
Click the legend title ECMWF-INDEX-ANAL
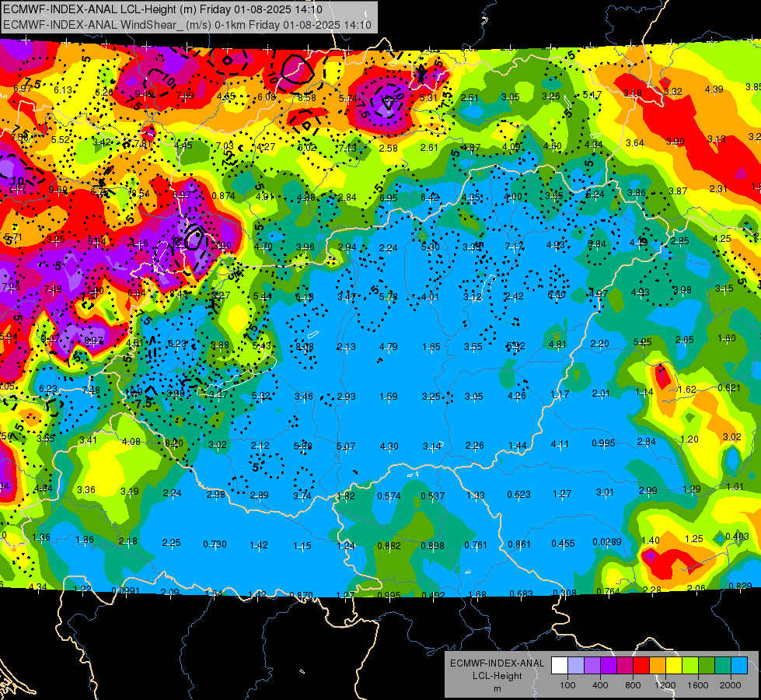[497, 663]
